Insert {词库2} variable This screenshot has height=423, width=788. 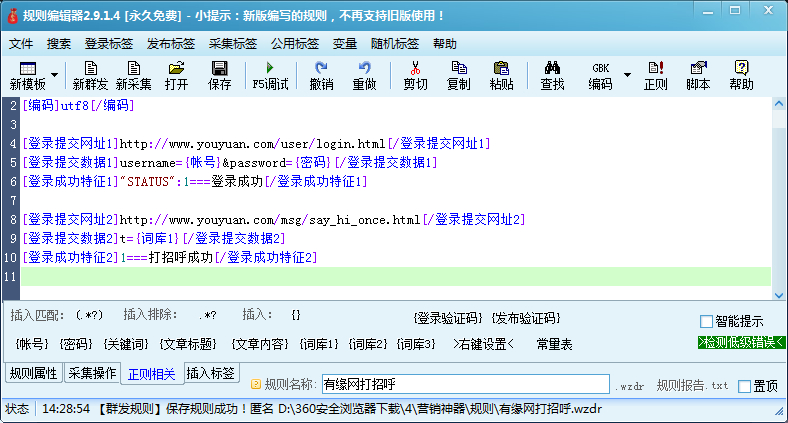(x=368, y=344)
